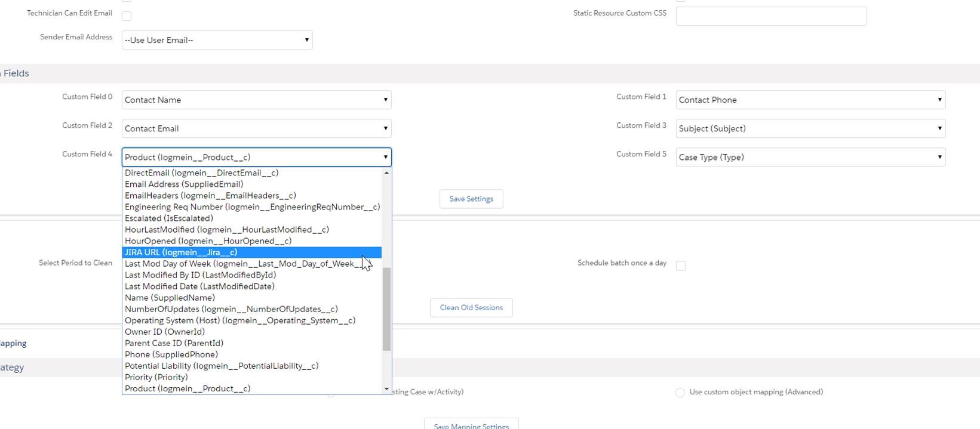Screen dimensions: 980x429
Task: Select Priority (Priority) option
Action: (251, 377)
